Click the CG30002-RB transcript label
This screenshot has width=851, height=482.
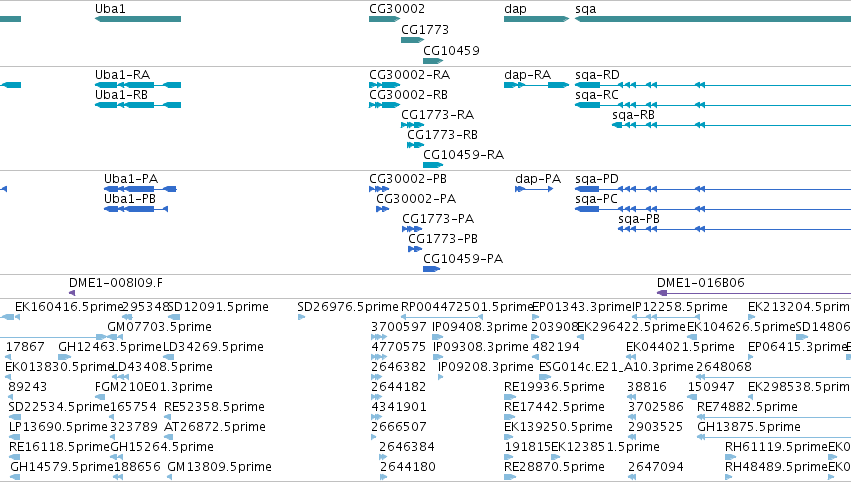[x=409, y=95]
